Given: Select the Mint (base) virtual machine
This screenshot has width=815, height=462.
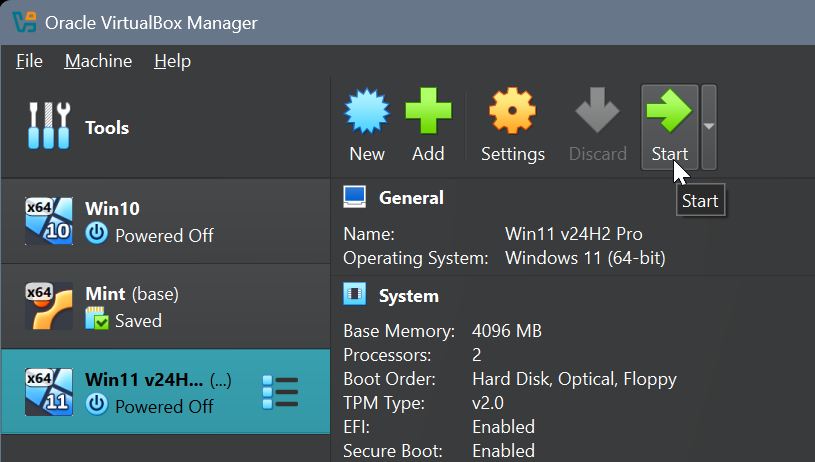Looking at the screenshot, I should coord(165,307).
